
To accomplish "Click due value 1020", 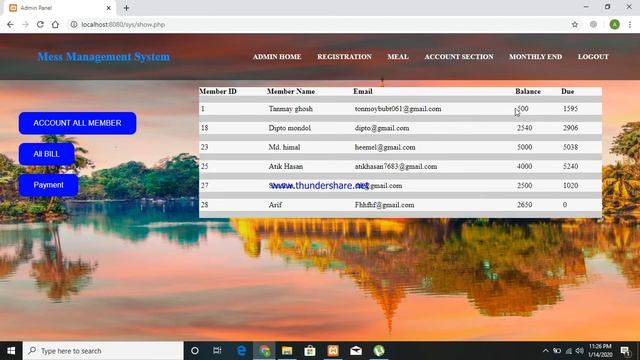I will pyautogui.click(x=571, y=186).
